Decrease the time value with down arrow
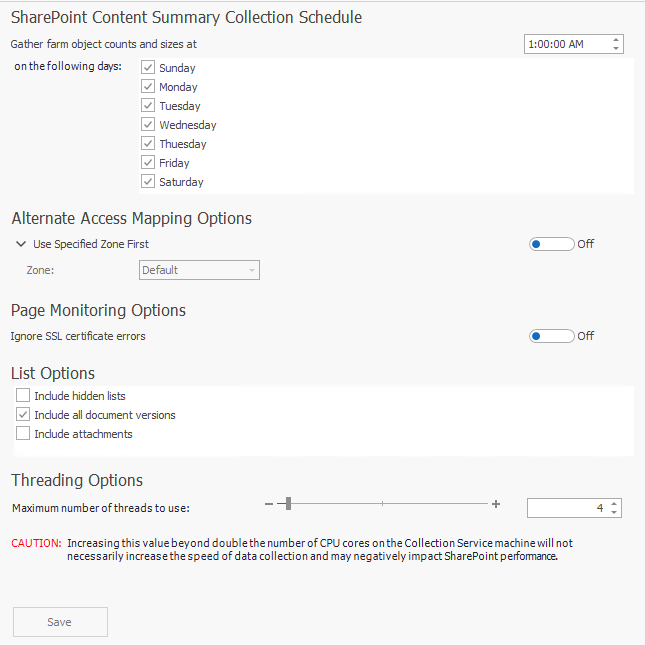This screenshot has width=645, height=645. (x=616, y=48)
